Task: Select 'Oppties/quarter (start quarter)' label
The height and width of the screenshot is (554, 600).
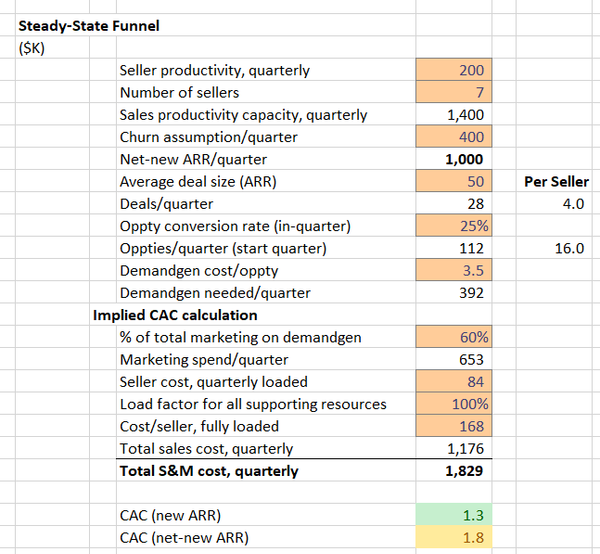Action: coord(223,248)
